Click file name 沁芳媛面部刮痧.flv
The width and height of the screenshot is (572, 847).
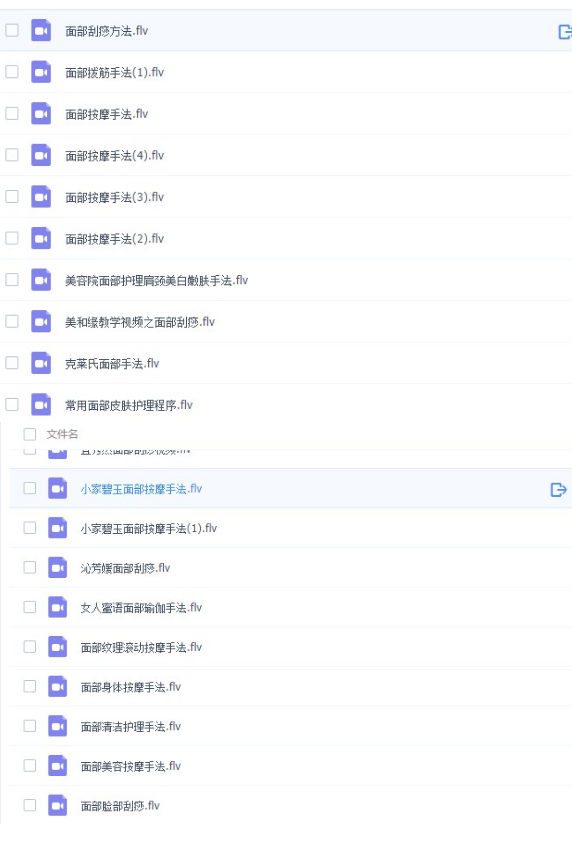tap(125, 568)
